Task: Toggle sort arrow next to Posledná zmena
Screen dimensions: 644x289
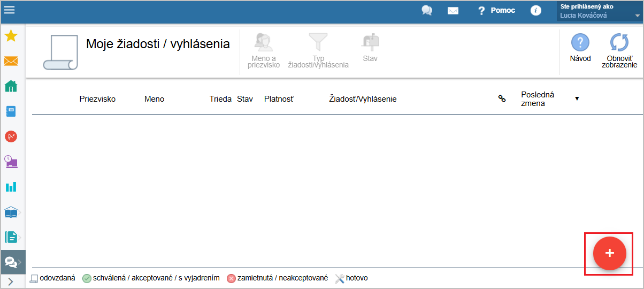Action: pos(577,98)
